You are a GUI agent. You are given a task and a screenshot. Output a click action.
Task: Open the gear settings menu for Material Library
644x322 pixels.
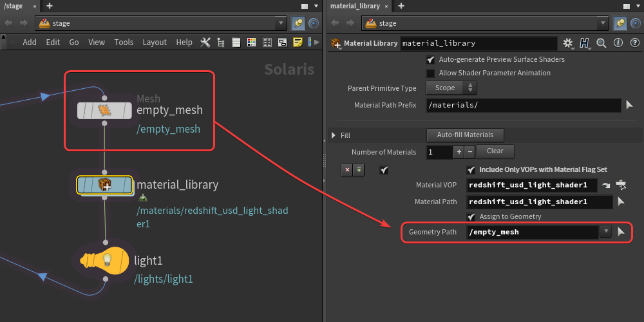[567, 43]
